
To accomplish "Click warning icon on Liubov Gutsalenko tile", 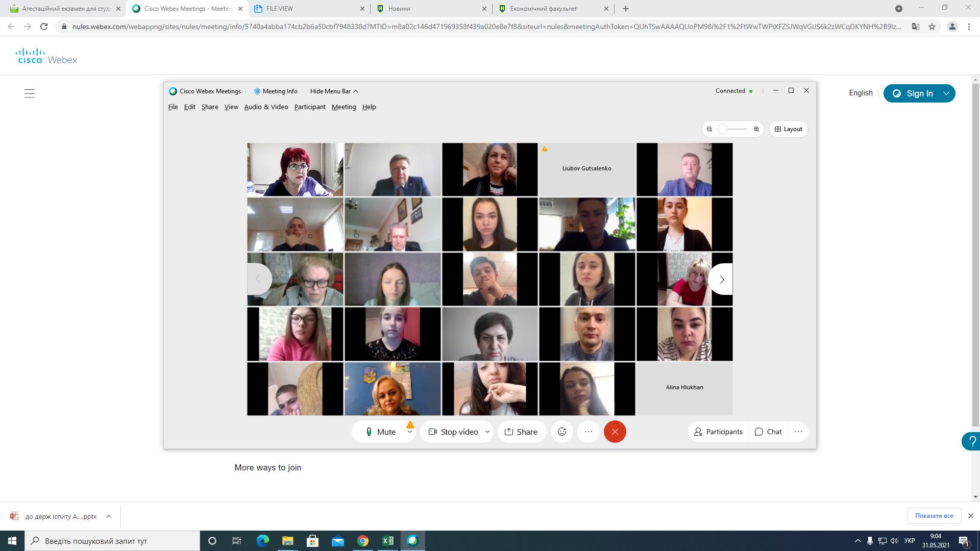I will tap(545, 149).
